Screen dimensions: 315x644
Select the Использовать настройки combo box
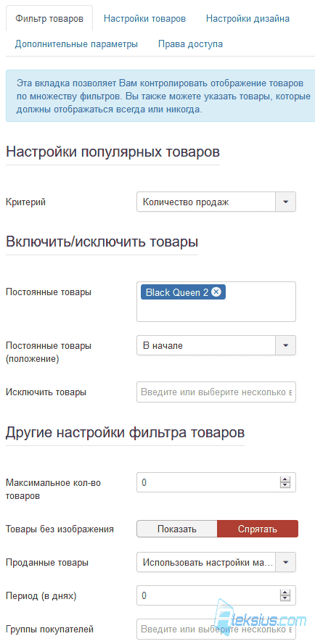(216, 562)
